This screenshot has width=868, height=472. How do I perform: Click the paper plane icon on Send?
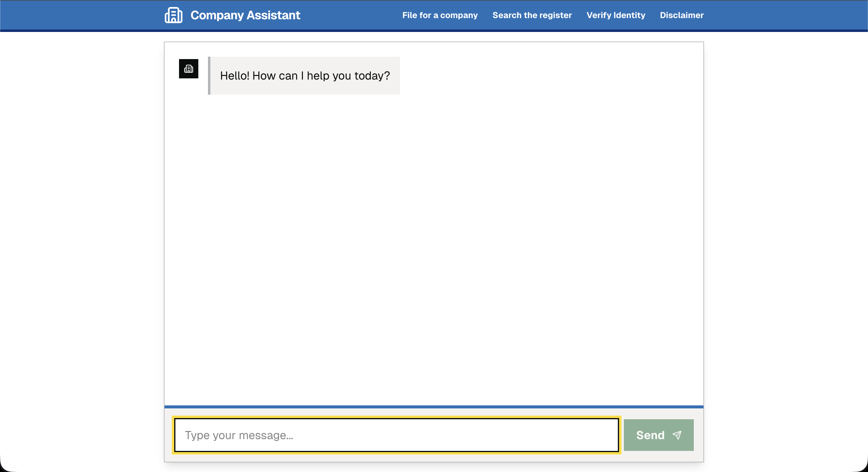point(677,435)
